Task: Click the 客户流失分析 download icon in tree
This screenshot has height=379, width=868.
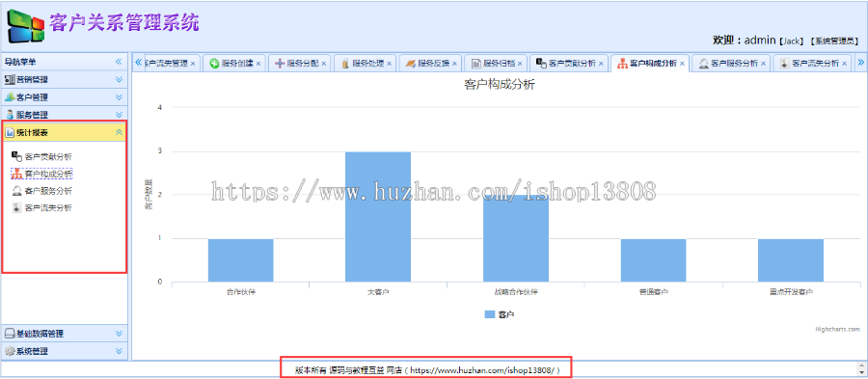Action: [x=16, y=208]
